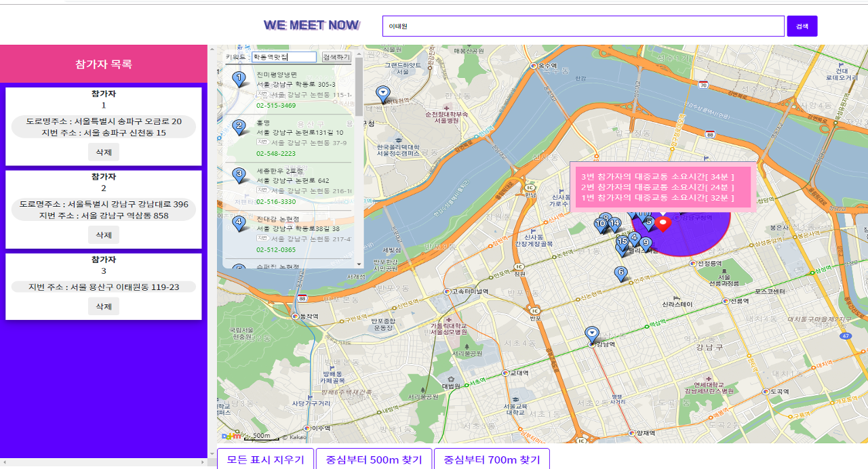This screenshot has height=469, width=868.
Task: Click phone number 02-548-2223
Action: pos(276,154)
